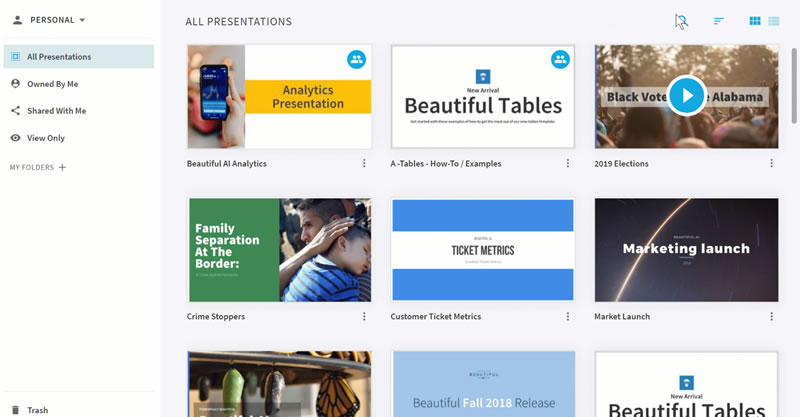This screenshot has height=417, width=800.
Task: Open the sort options icon
Action: pos(718,21)
